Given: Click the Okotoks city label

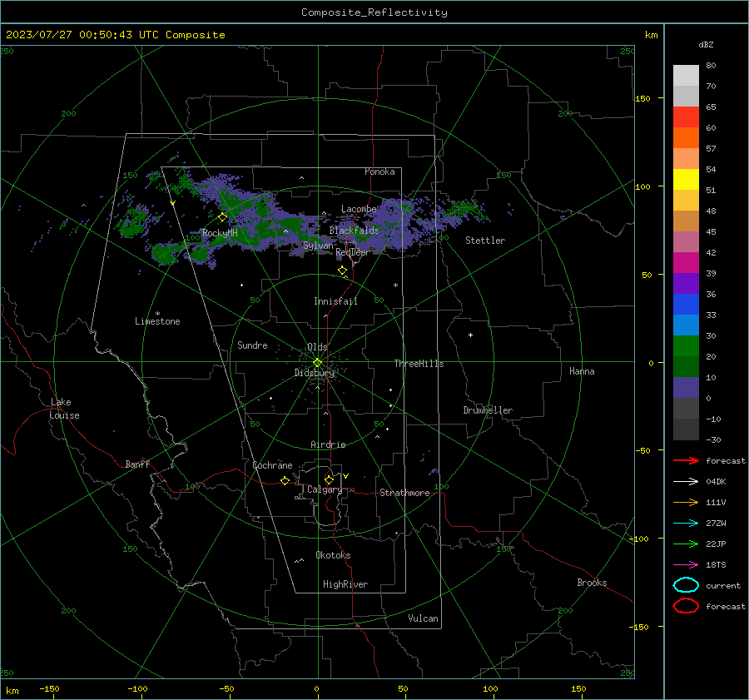Looking at the screenshot, I should 333,555.
